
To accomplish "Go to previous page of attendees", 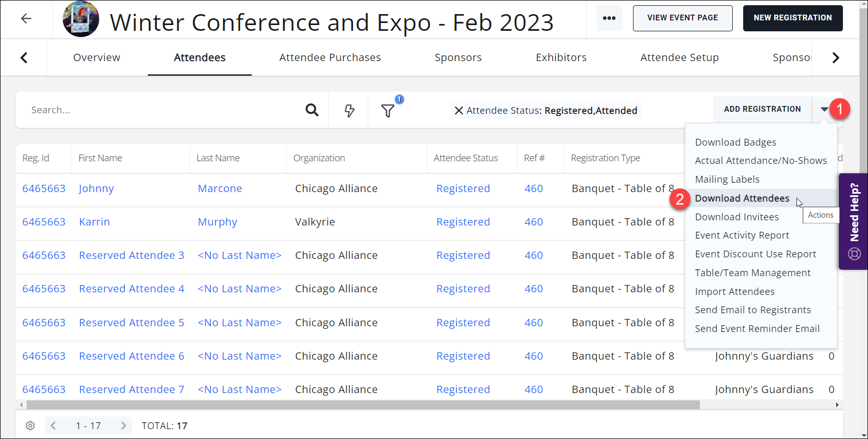I will [x=53, y=425].
